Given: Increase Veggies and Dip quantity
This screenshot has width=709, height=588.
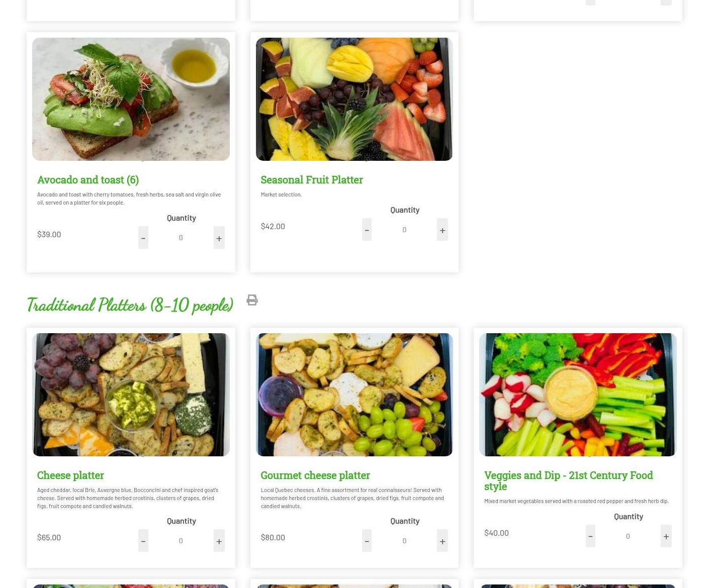Looking at the screenshot, I should (x=666, y=536).
